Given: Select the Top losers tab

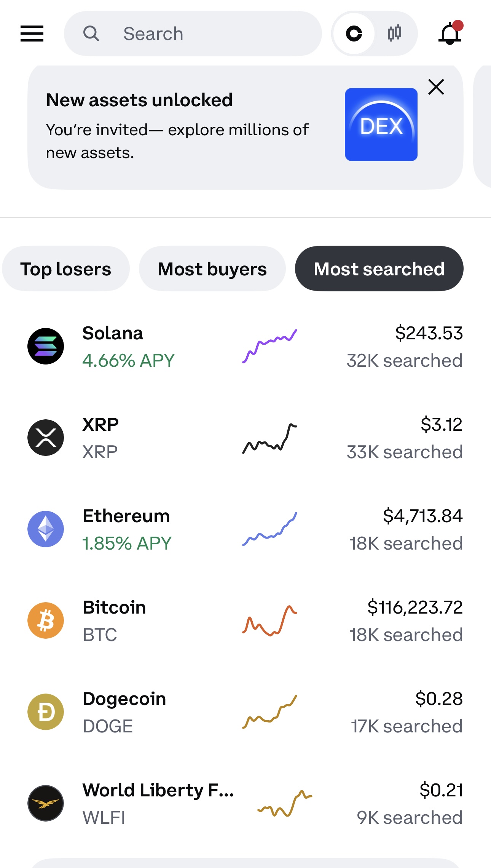Looking at the screenshot, I should coord(66,269).
